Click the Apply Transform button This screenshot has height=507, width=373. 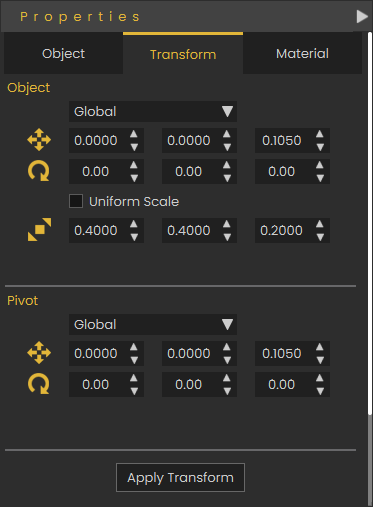click(x=180, y=477)
